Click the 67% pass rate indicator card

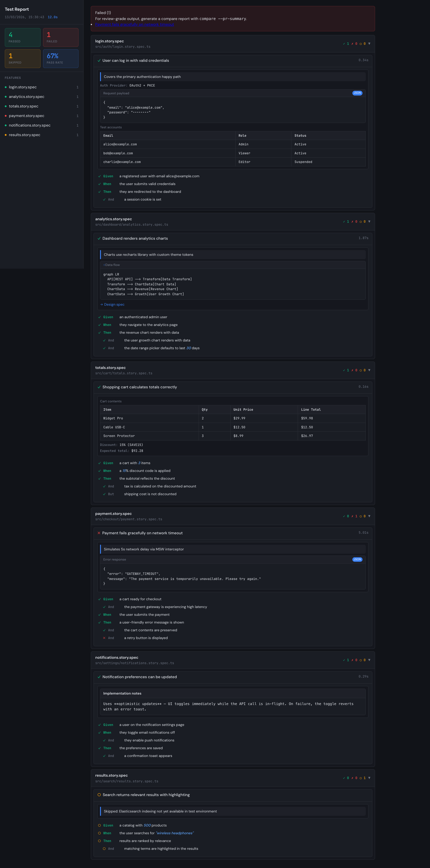tap(61, 58)
